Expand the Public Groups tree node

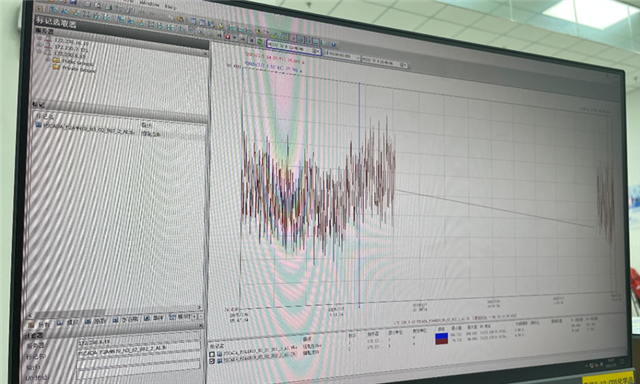tap(48, 59)
